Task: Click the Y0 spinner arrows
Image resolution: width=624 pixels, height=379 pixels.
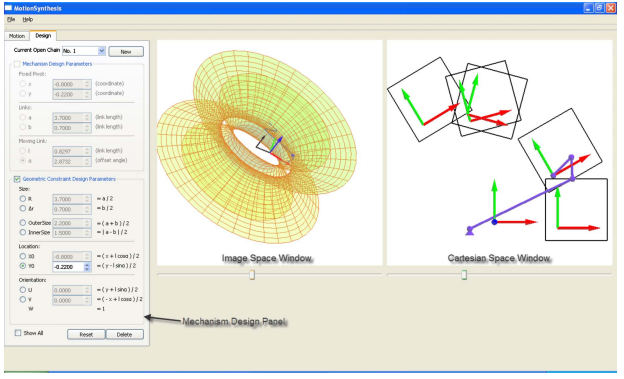Action: pos(87,267)
